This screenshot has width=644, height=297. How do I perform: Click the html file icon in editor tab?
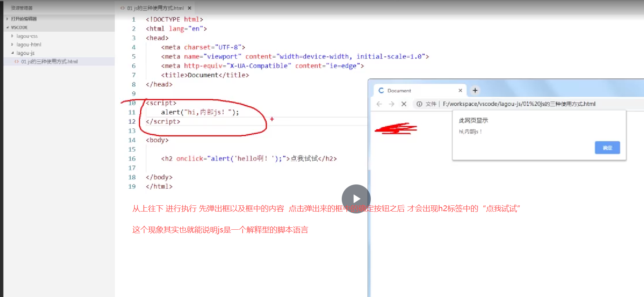122,8
